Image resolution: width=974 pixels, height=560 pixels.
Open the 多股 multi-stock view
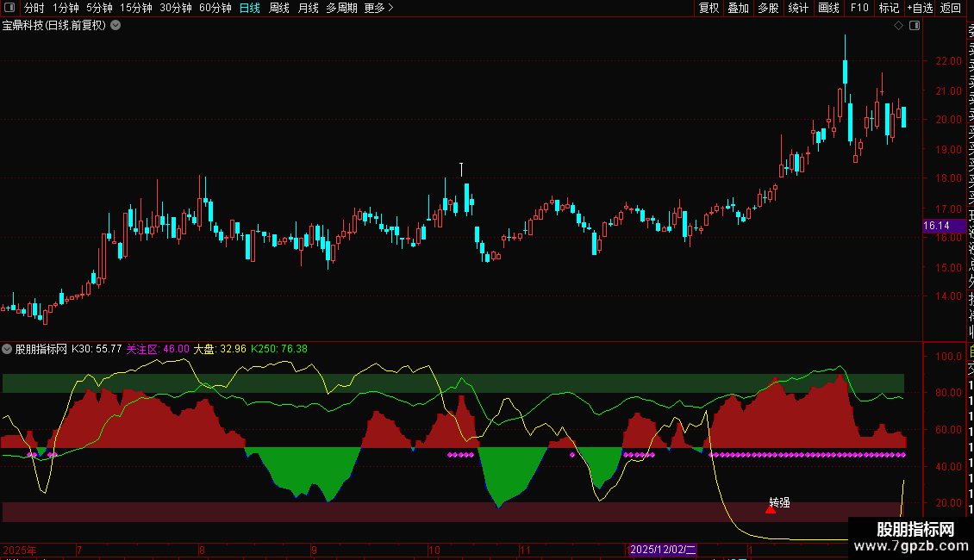point(768,8)
